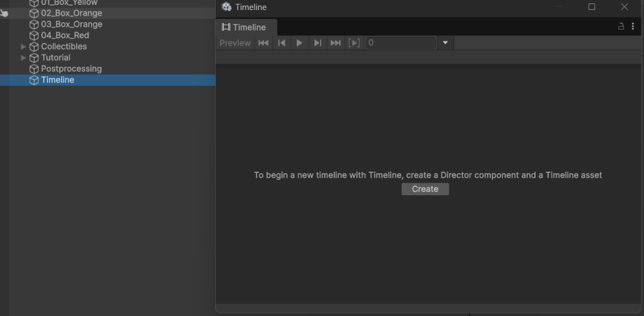Step forward one frame in Timeline
644x316 pixels.
pos(318,43)
